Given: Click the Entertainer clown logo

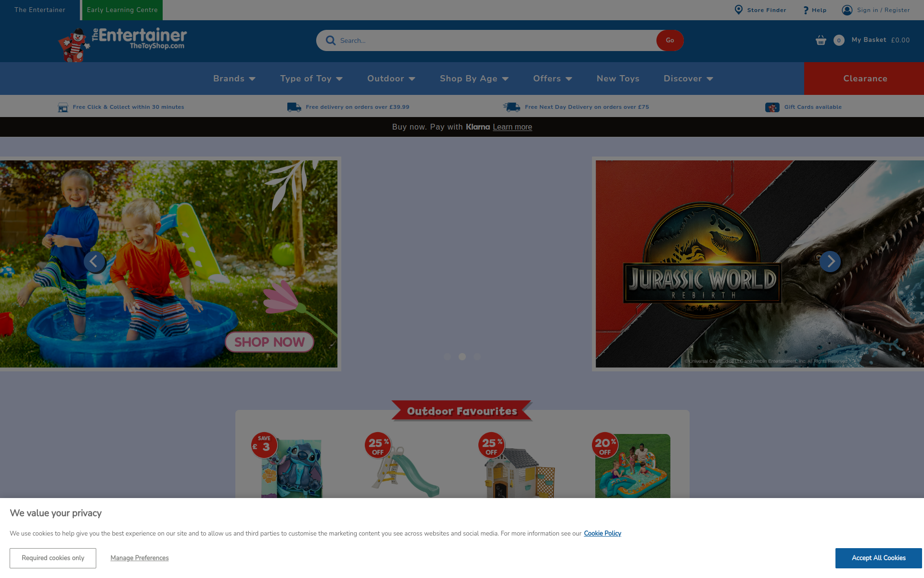Looking at the screenshot, I should (122, 44).
